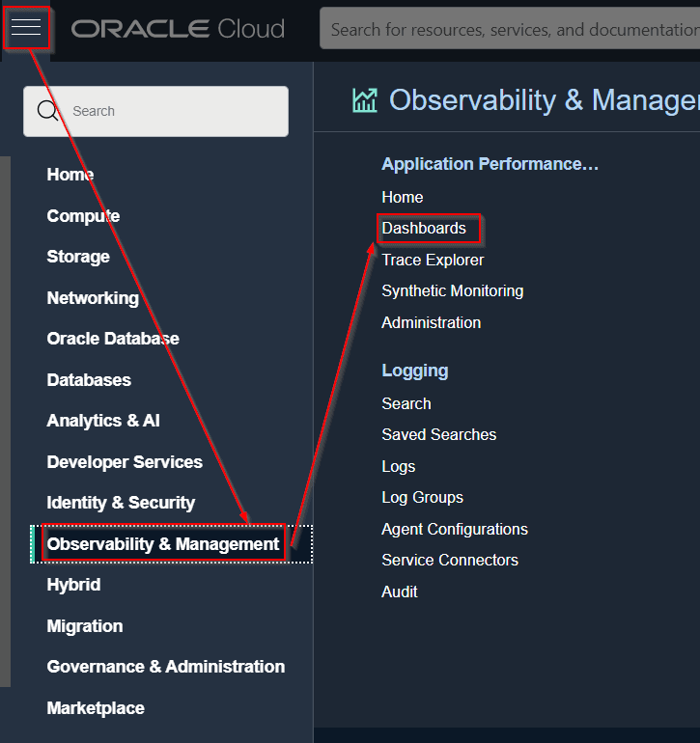The width and height of the screenshot is (700, 743).
Task: Click the Application Performance section heading
Action: tap(490, 164)
